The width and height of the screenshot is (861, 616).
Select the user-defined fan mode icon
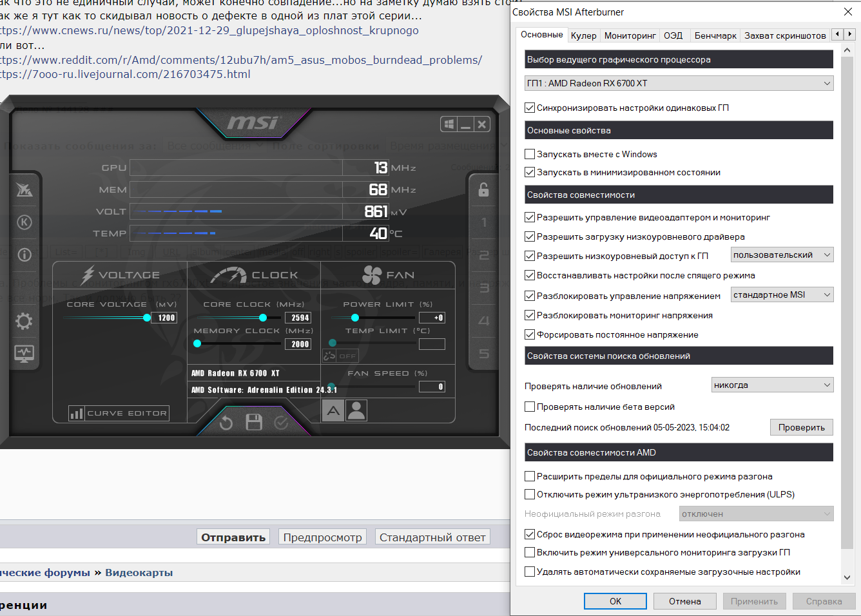point(356,410)
